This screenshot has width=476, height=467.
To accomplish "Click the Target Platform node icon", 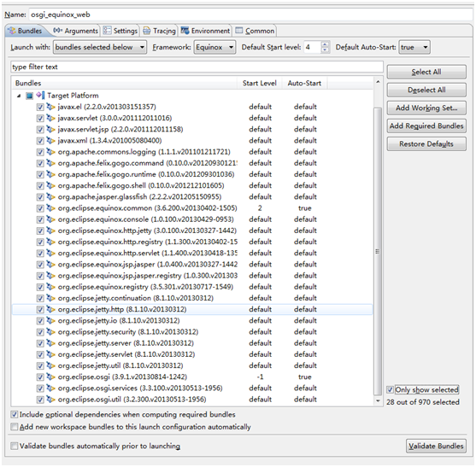I will pos(40,96).
